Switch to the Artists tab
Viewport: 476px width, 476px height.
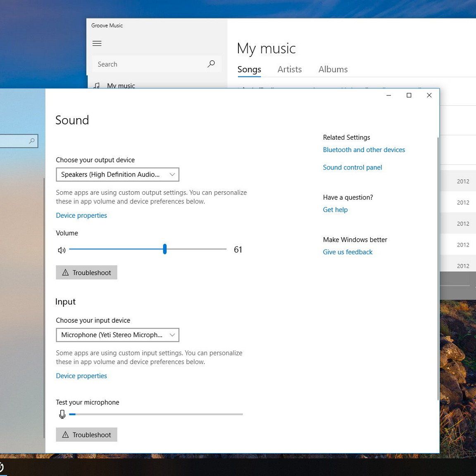(x=289, y=69)
